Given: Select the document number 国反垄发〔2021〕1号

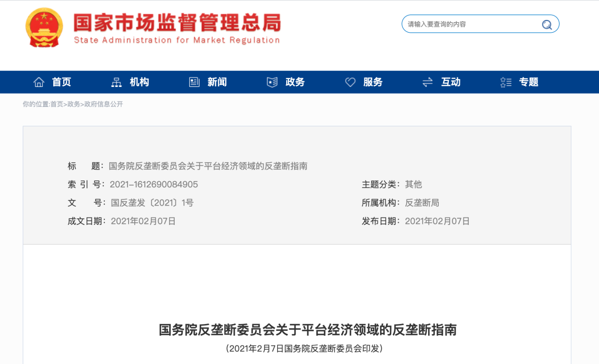Looking at the screenshot, I should (x=153, y=203).
